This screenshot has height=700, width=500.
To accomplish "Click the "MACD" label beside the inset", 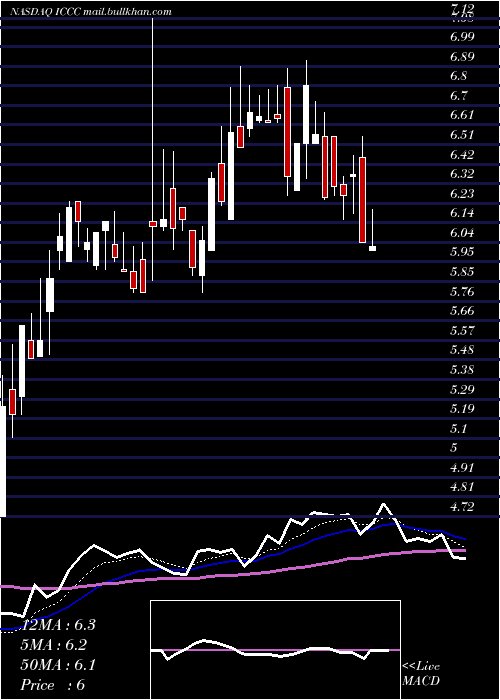I will 421,681.
